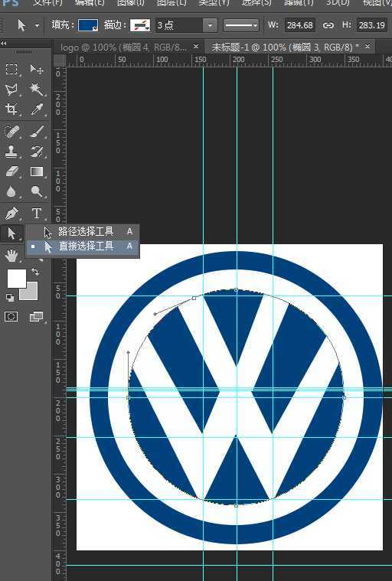Select the Clone Stamp tool
Image resolution: width=392 pixels, height=581 pixels.
click(x=11, y=151)
